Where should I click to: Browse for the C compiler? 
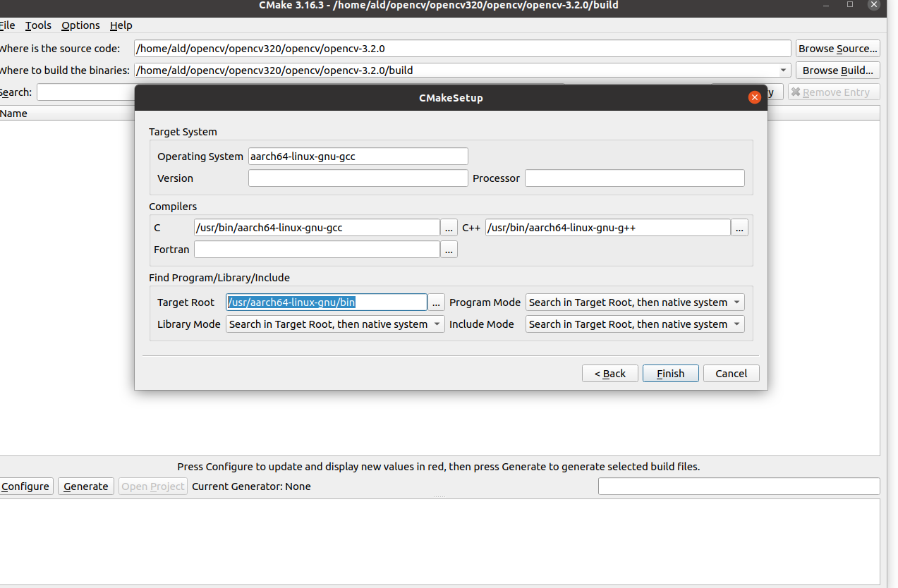click(449, 228)
